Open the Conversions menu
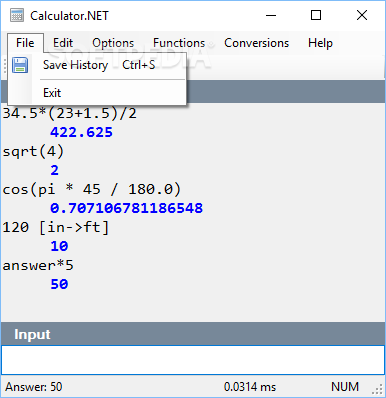 point(256,43)
